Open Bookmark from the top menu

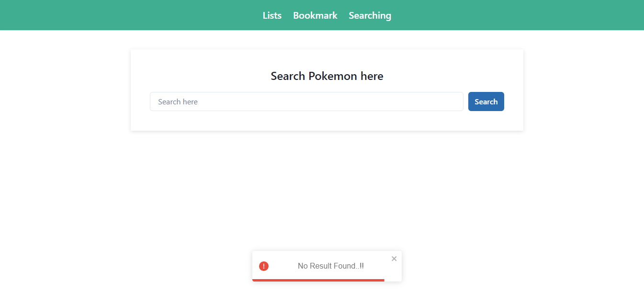315,15
